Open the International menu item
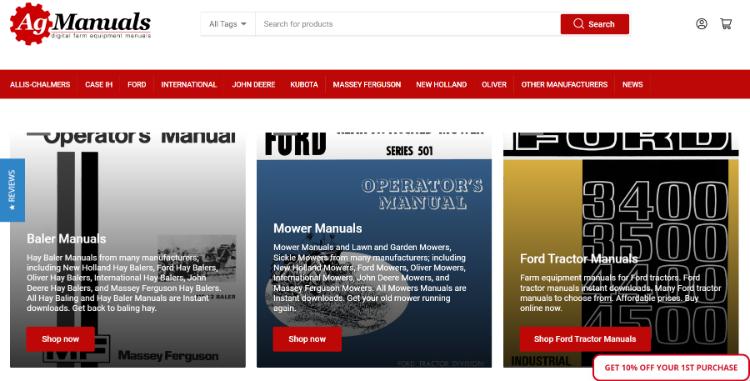This screenshot has width=750, height=381. (189, 85)
